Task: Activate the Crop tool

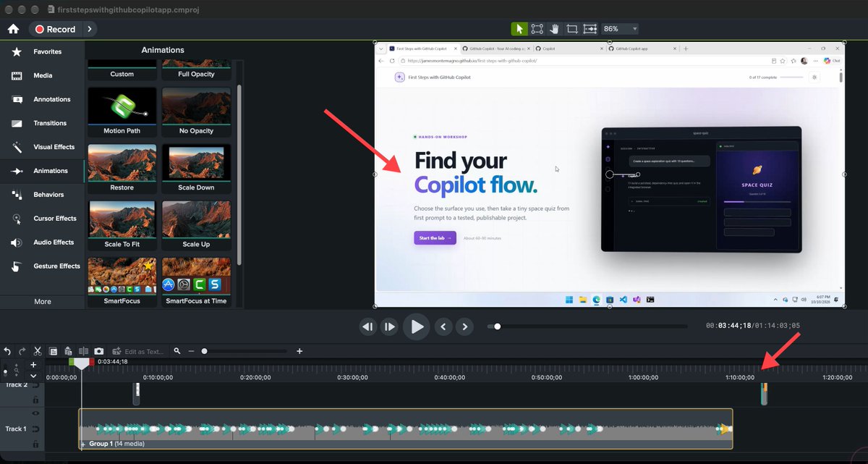Action: point(572,29)
